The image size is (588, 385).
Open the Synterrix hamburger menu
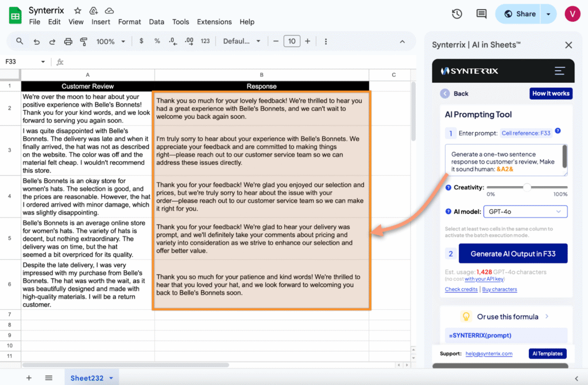point(559,71)
